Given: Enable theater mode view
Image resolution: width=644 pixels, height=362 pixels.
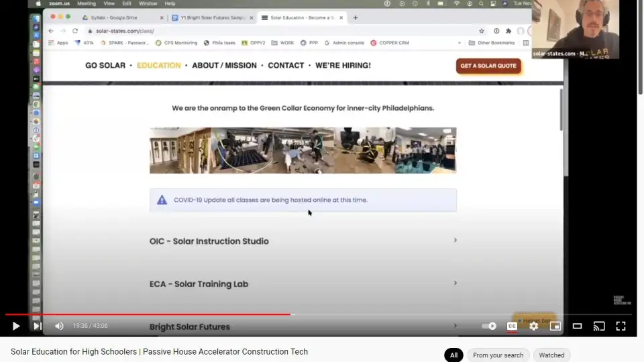Looking at the screenshot, I should (x=577, y=326).
